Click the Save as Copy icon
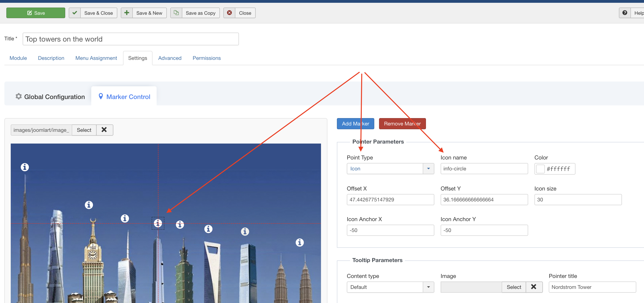 [176, 13]
